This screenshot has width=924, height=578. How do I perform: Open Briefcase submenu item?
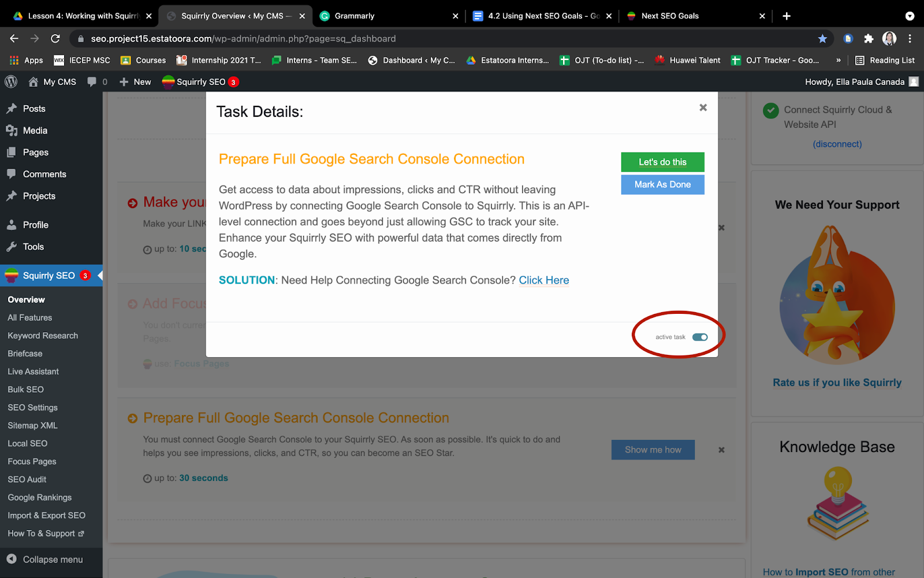pyautogui.click(x=25, y=354)
